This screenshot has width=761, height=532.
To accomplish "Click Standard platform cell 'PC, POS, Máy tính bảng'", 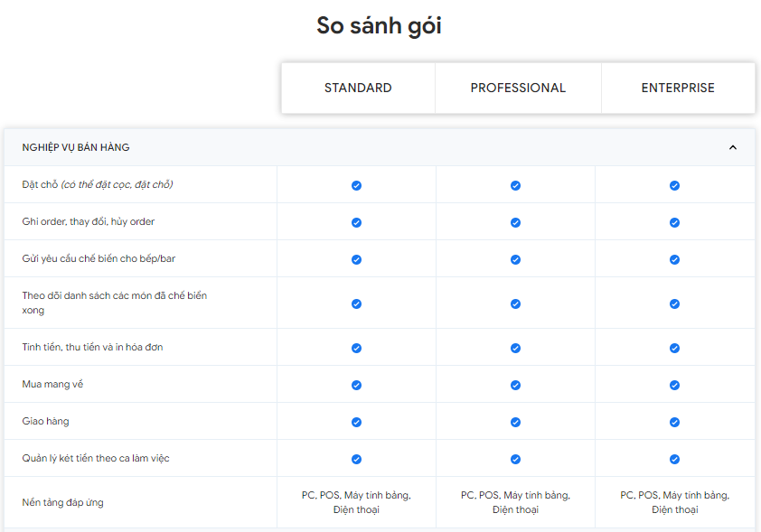I will click(x=356, y=502).
